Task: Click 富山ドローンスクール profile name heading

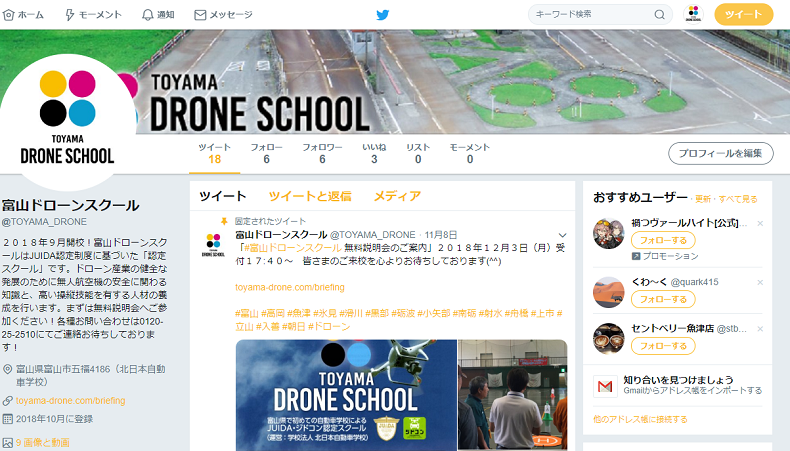Action: pos(70,205)
